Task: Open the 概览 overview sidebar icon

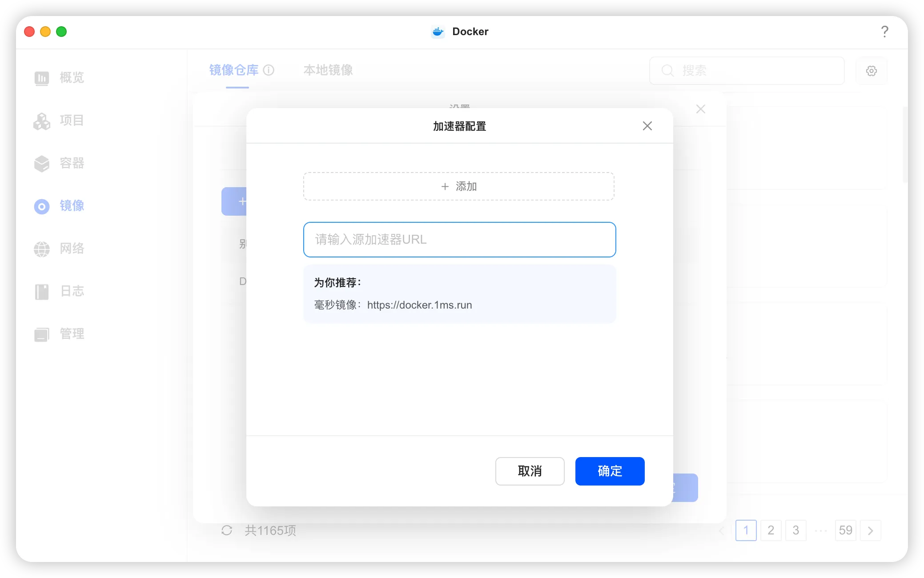Action: 42,78
